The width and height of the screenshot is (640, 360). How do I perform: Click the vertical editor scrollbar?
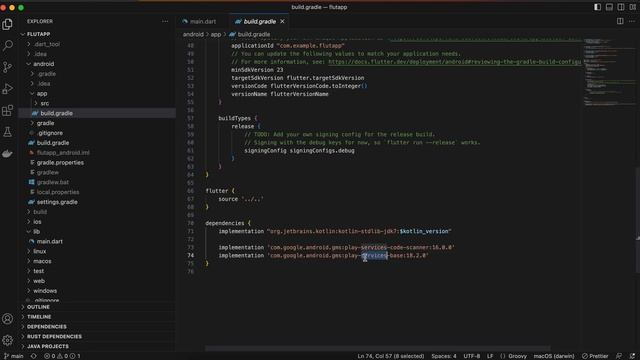click(x=638, y=220)
